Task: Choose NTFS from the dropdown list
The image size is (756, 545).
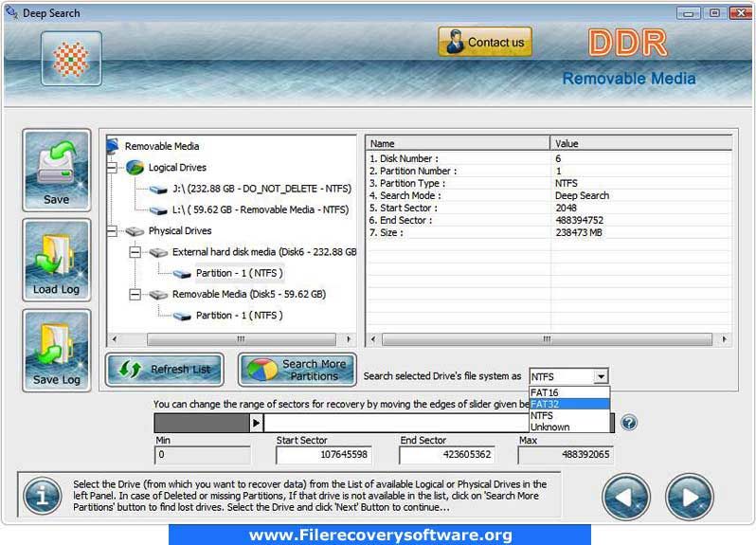Action: point(569,415)
